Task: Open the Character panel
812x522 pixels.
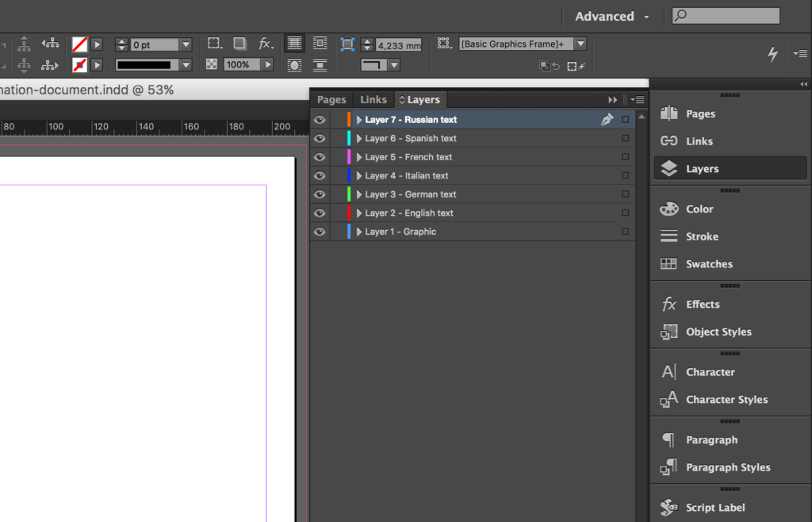Action: pyautogui.click(x=710, y=371)
